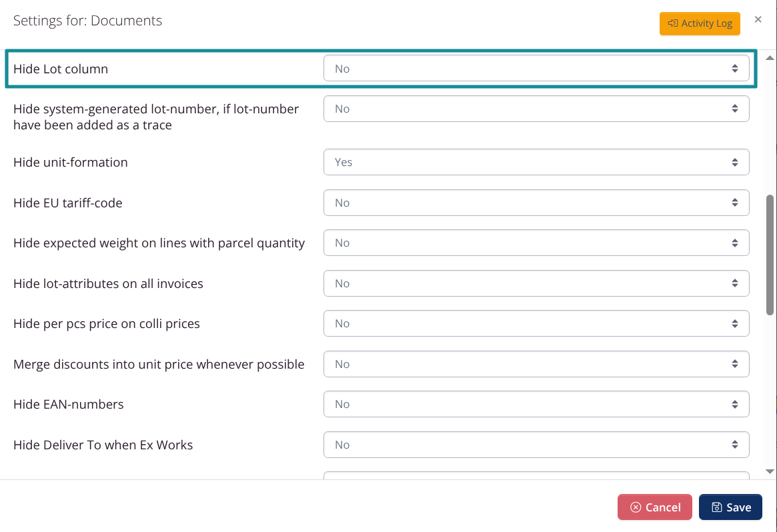Open the Hide Lot column dropdown

[536, 69]
